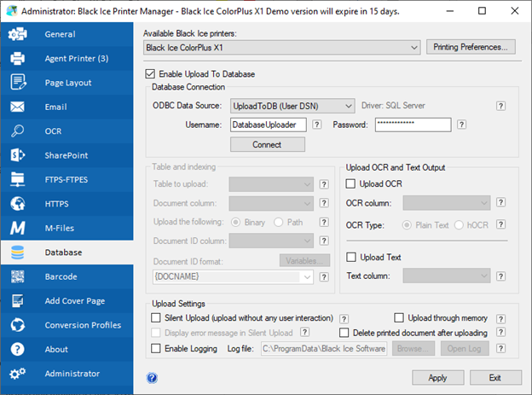The height and width of the screenshot is (395, 532).
Task: Open Available Black Ice printers dropdown
Action: coord(282,48)
